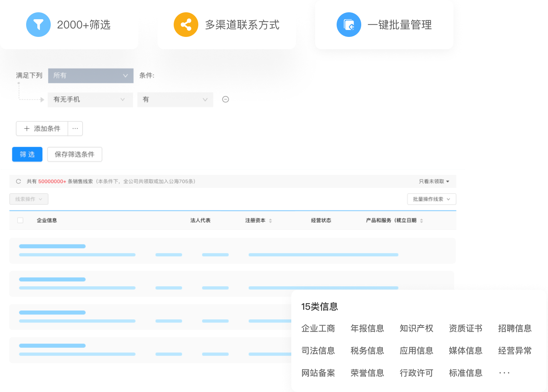This screenshot has width=548, height=392.
Task: Toggle sort on 成立日期 column
Action: [422, 220]
